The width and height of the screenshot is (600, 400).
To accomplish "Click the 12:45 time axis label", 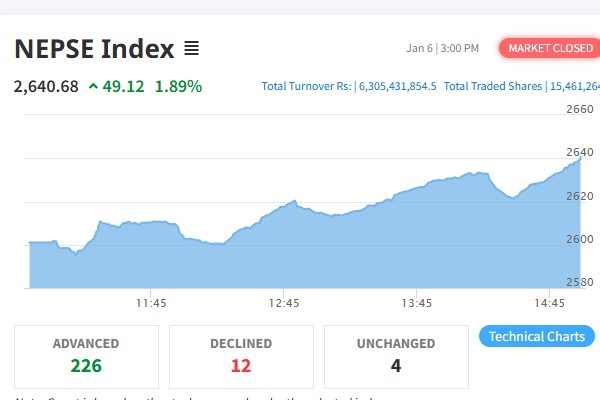I will pos(284,302).
